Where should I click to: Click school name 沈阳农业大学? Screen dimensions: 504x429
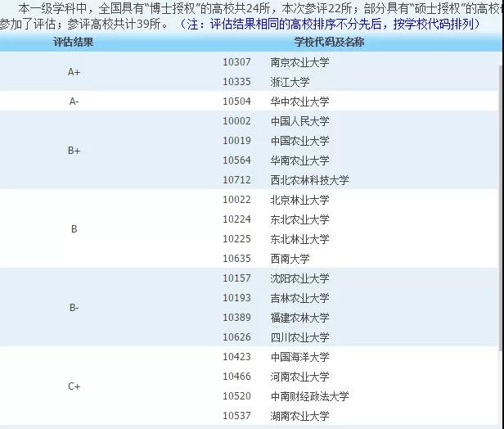coord(300,278)
